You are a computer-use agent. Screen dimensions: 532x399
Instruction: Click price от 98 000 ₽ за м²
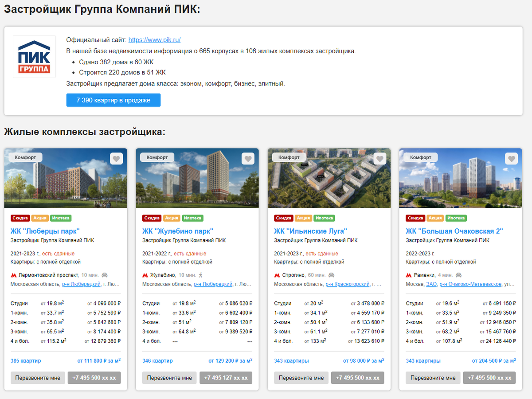click(x=364, y=361)
